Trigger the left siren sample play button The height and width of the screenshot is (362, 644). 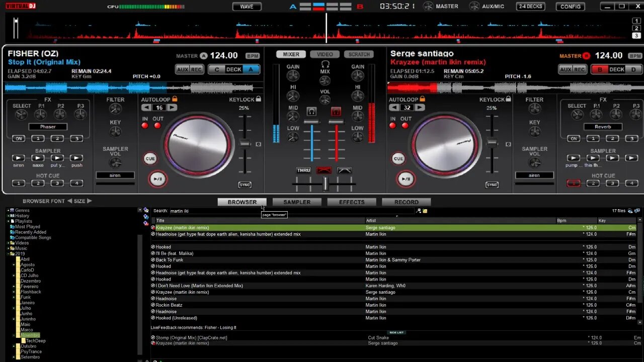[x=19, y=158]
